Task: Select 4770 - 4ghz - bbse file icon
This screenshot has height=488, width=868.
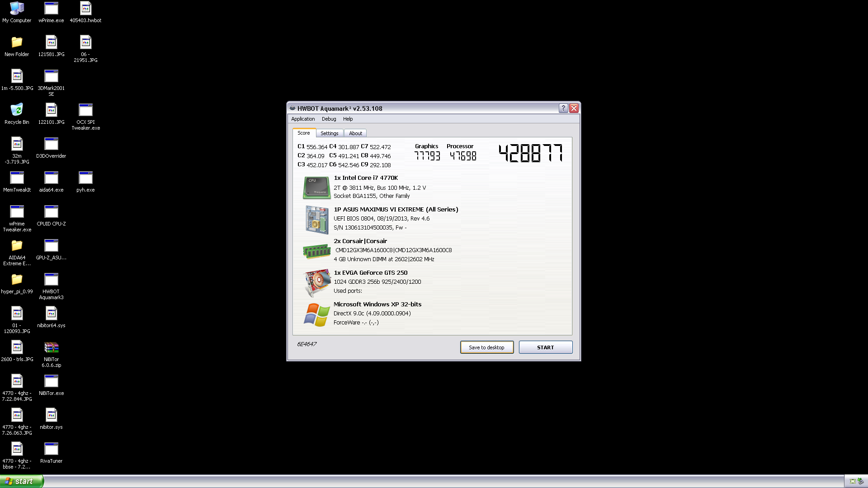Action: coord(17,455)
